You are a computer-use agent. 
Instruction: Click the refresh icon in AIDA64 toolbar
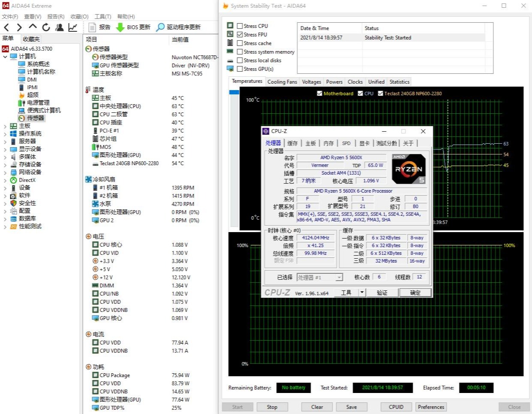coord(46,27)
